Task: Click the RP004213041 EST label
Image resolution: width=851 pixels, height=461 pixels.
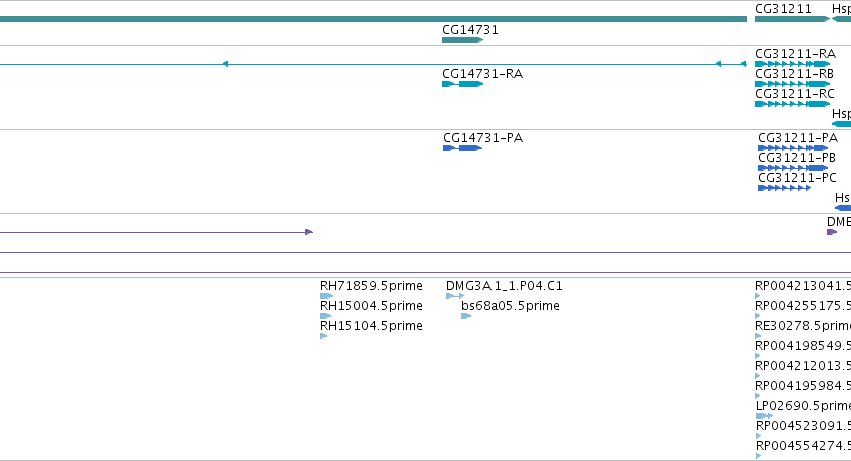Action: [803, 286]
